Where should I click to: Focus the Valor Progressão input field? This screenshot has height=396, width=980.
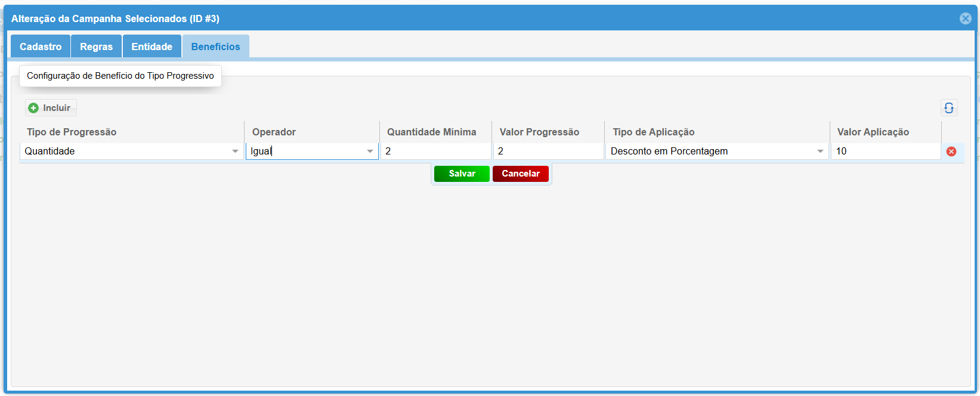pos(548,151)
